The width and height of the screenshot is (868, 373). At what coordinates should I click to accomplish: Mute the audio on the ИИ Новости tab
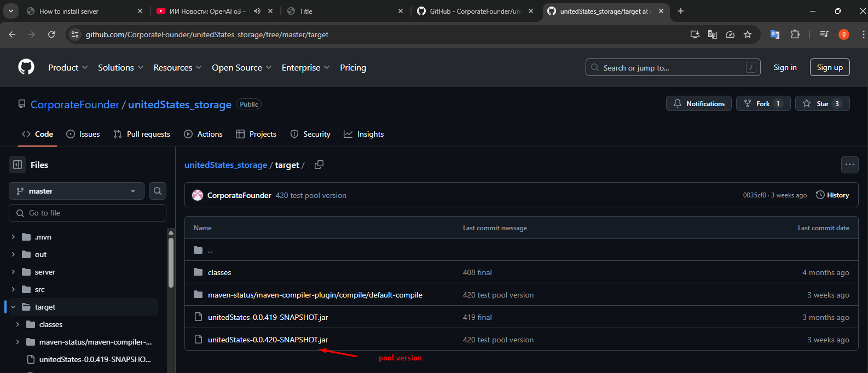click(x=257, y=11)
